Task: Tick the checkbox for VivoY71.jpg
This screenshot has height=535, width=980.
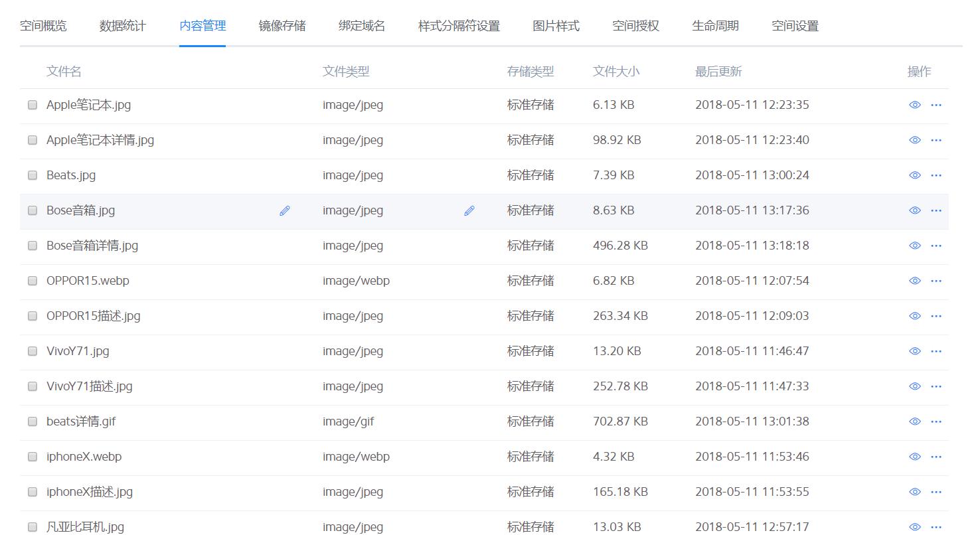Action: click(x=33, y=351)
